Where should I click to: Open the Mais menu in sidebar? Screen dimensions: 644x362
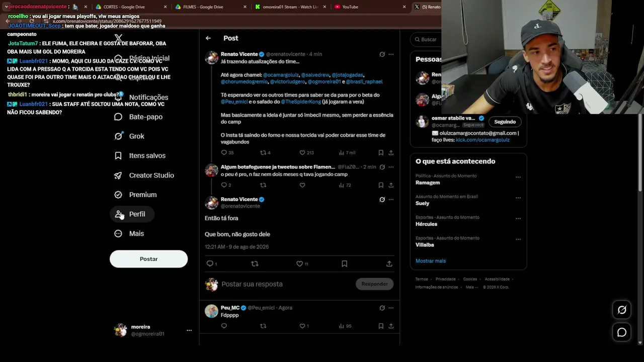coord(129,234)
